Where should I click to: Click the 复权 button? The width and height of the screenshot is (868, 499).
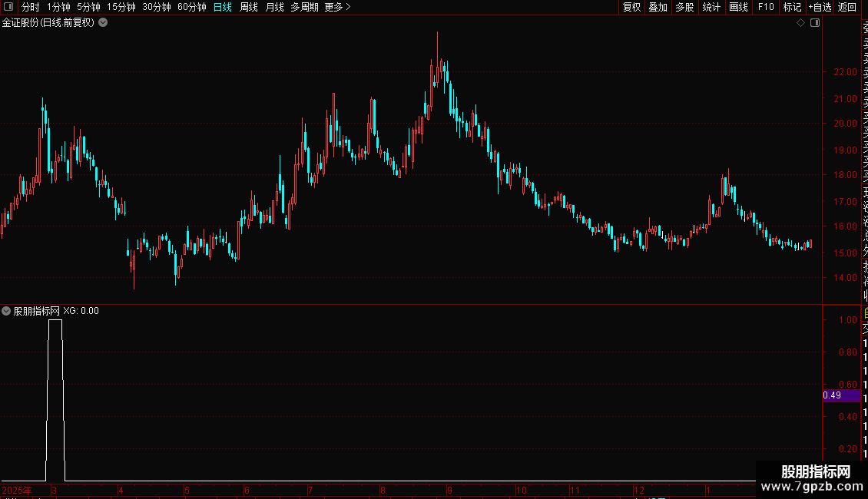[x=631, y=7]
